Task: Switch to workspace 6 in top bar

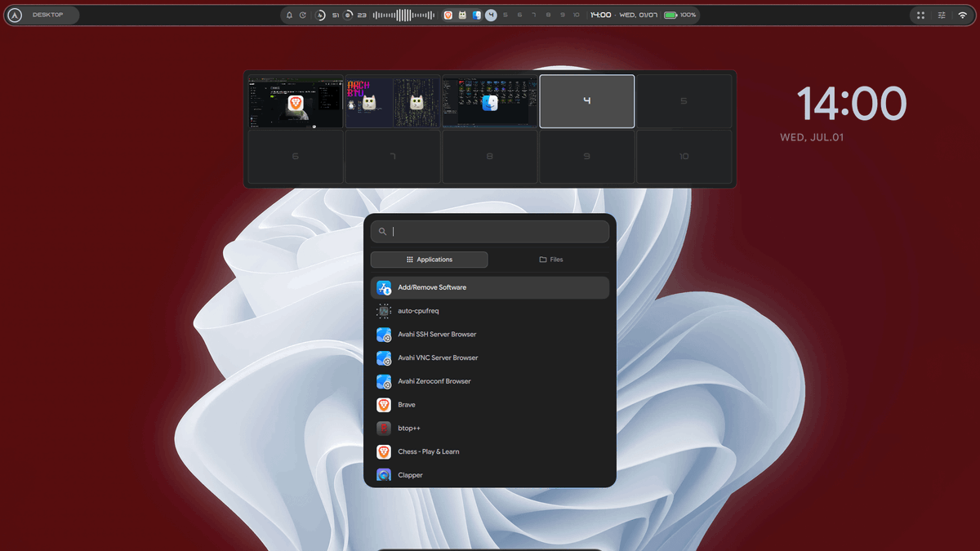Action: (519, 15)
